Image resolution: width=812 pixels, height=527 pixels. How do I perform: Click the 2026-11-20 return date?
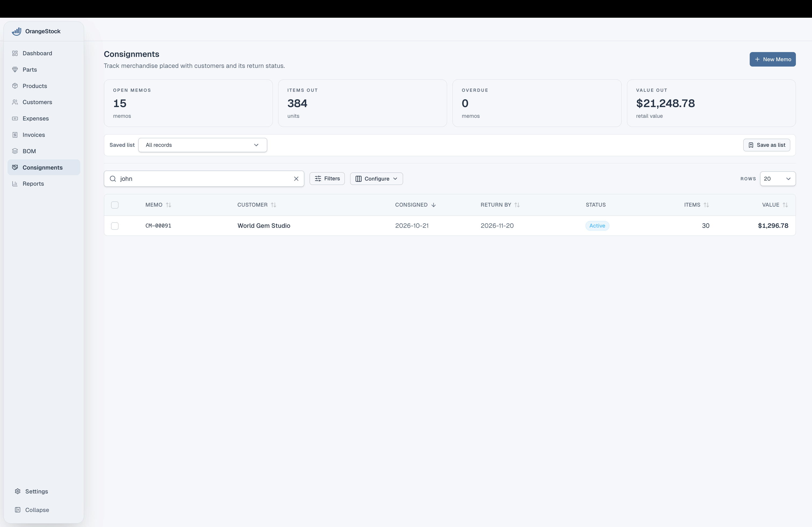(x=497, y=226)
